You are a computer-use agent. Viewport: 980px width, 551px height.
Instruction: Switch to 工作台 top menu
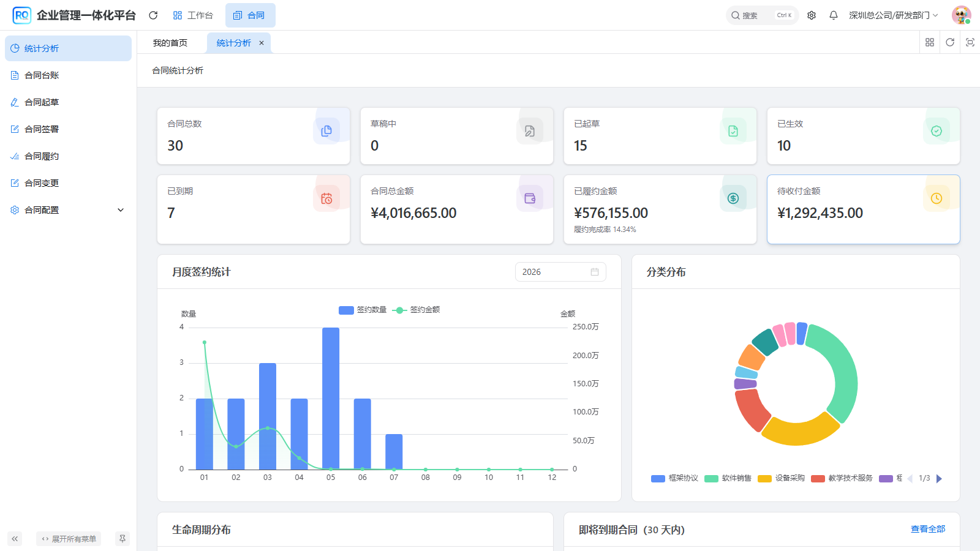[193, 15]
